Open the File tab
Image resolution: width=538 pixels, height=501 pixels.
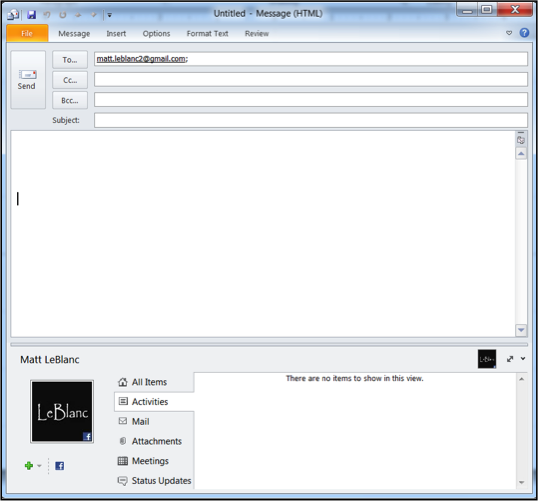point(27,33)
